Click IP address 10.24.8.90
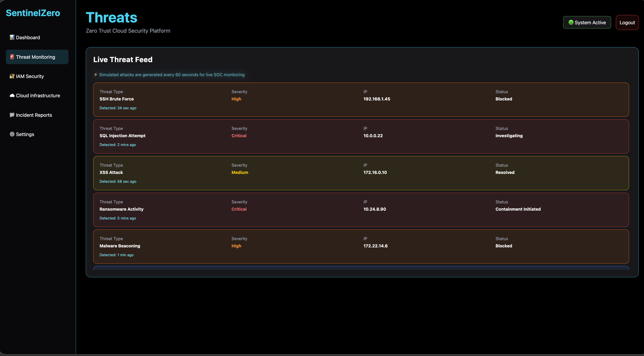The width and height of the screenshot is (644, 356). 374,209
